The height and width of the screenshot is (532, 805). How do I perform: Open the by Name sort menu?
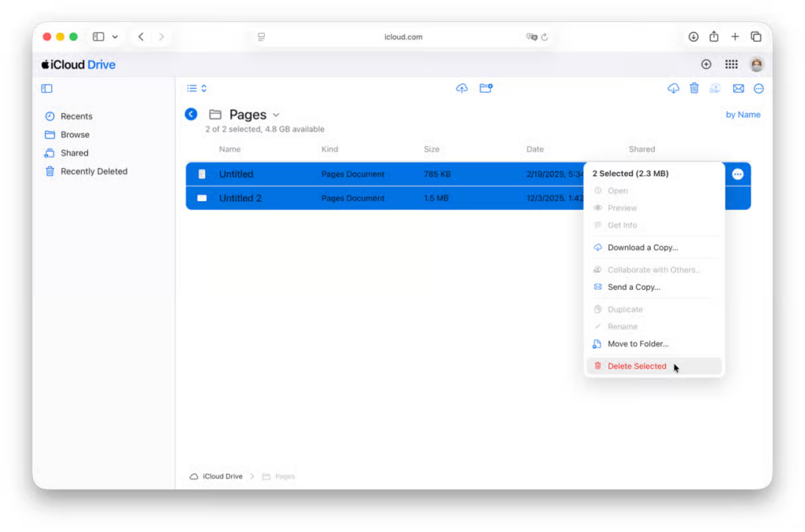(x=742, y=115)
